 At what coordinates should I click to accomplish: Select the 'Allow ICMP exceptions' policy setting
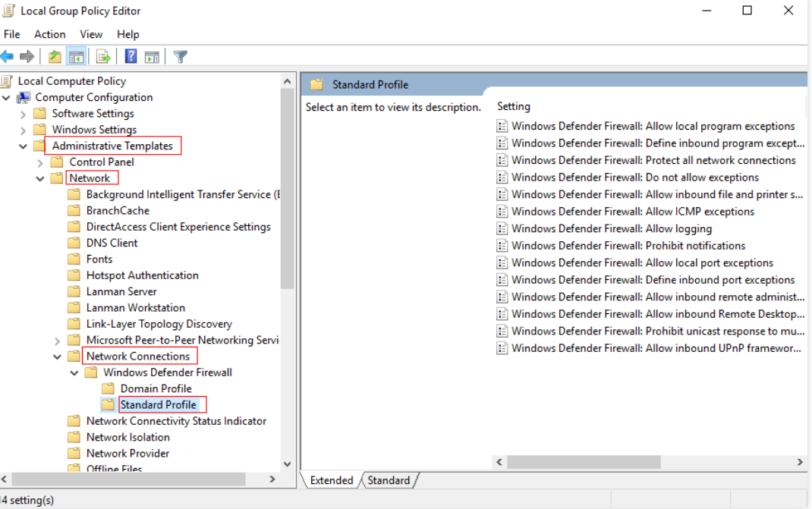click(x=632, y=212)
